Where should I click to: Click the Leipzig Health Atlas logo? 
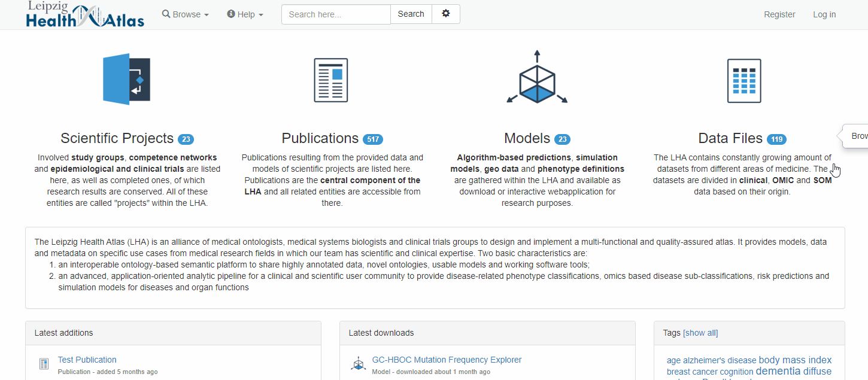point(85,14)
